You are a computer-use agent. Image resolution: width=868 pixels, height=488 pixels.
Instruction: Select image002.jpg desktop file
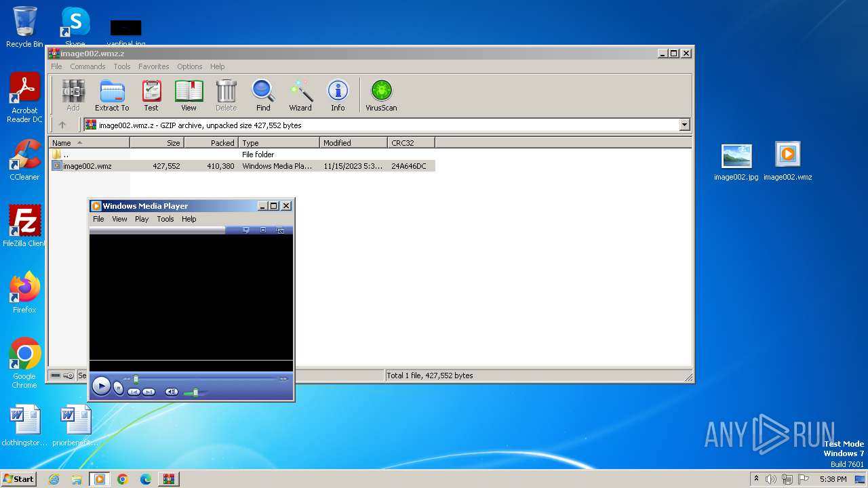pyautogui.click(x=736, y=163)
